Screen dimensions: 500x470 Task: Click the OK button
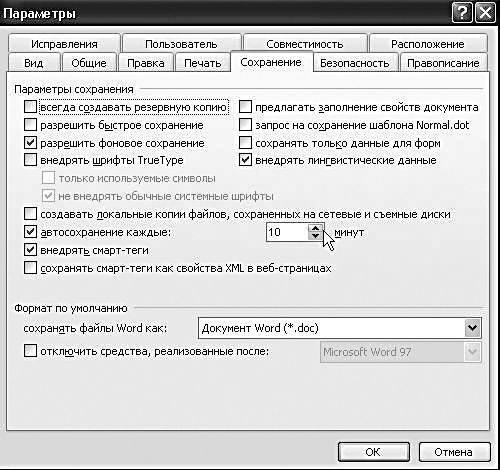[x=373, y=452]
